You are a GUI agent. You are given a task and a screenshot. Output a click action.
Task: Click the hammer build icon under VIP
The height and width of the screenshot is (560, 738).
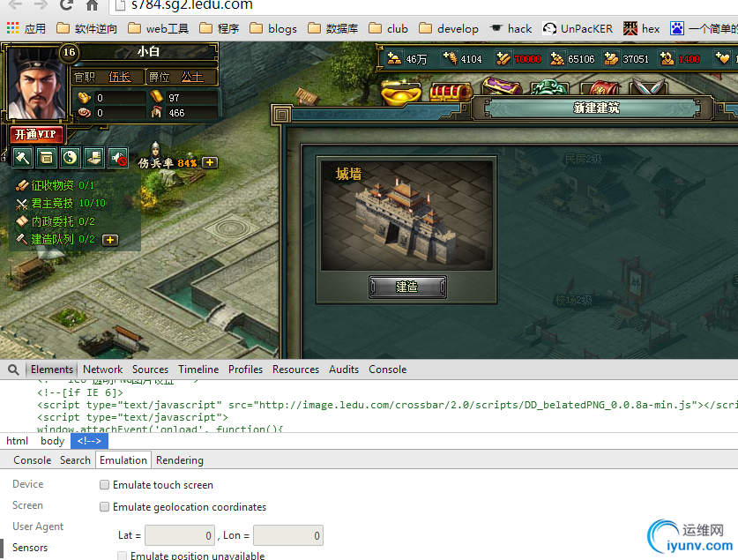pos(22,158)
